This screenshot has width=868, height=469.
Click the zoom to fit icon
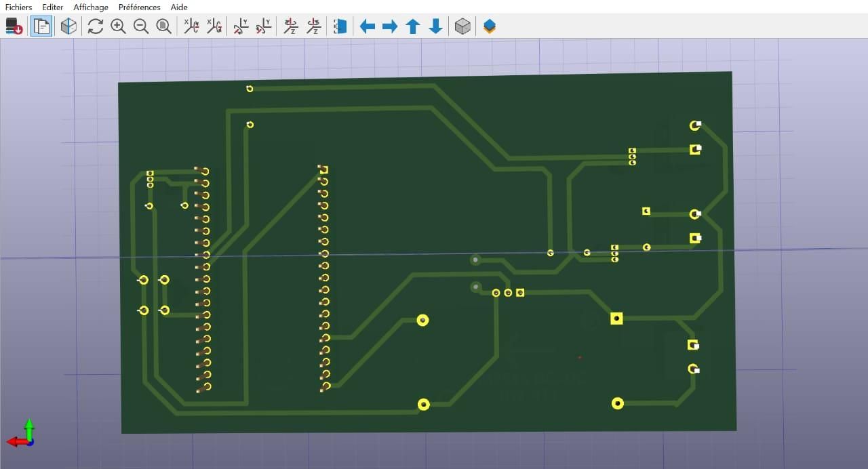click(x=163, y=26)
